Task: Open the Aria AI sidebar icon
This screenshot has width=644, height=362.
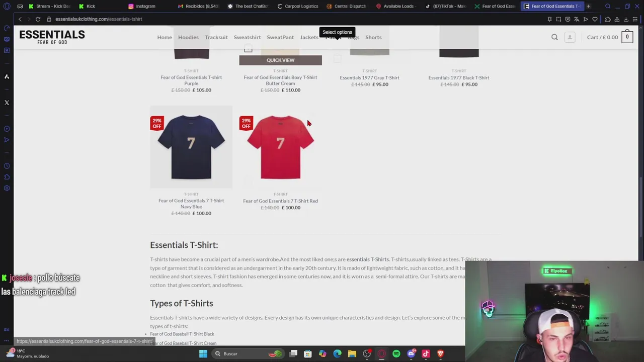Action: tap(7, 76)
